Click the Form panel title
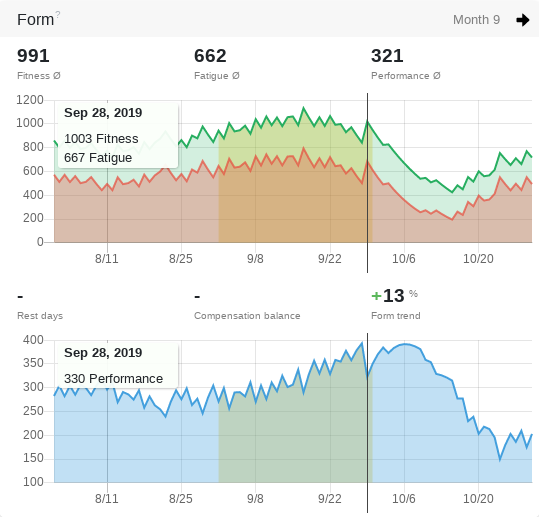Screen dimensions: 539x517 tap(35, 20)
